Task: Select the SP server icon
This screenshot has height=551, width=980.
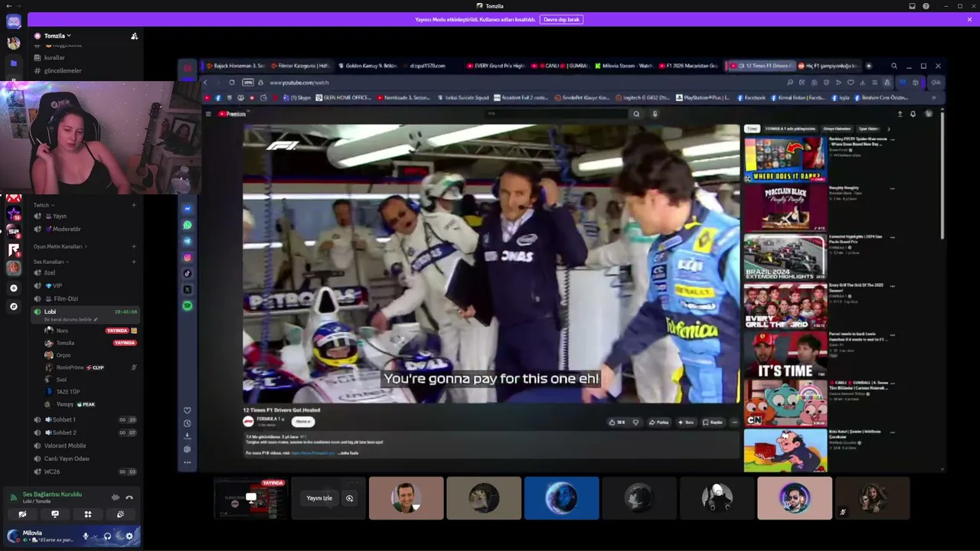Action: click(x=14, y=231)
